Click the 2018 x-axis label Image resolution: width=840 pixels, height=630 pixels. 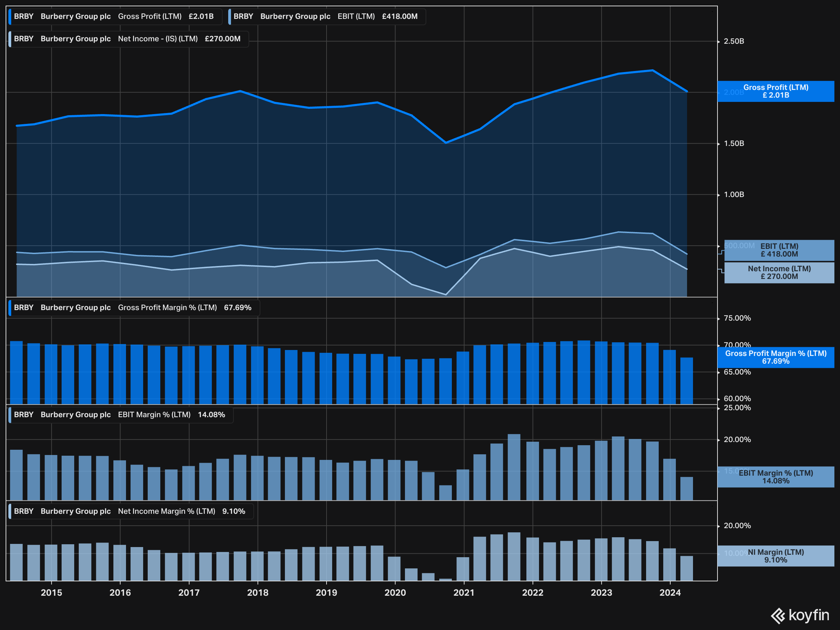coord(258,593)
